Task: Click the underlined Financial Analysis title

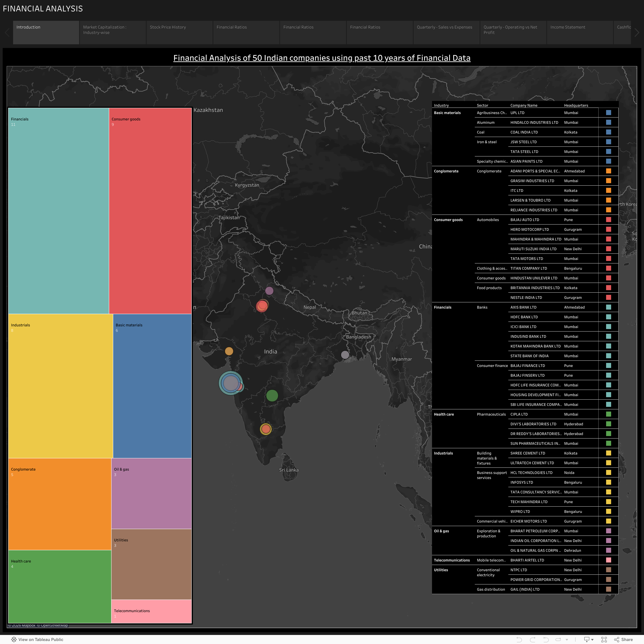Action: 322,58
